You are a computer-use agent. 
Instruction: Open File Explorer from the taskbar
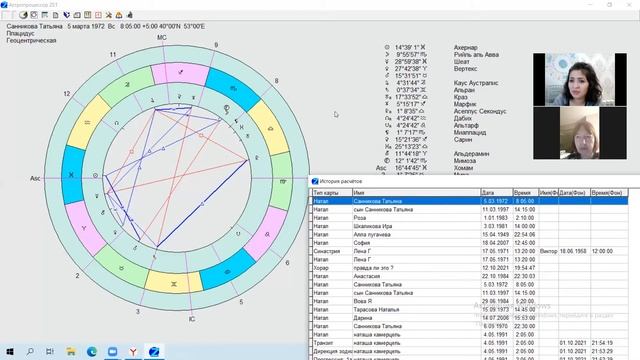click(71, 351)
